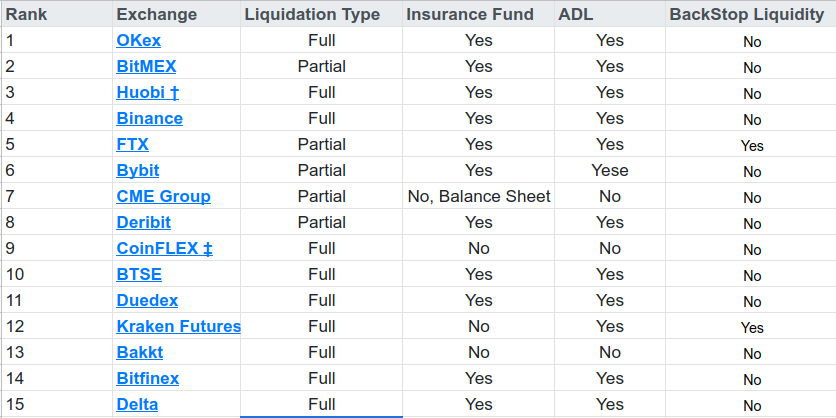
Task: Open the FTX link
Action: pyautogui.click(x=132, y=144)
